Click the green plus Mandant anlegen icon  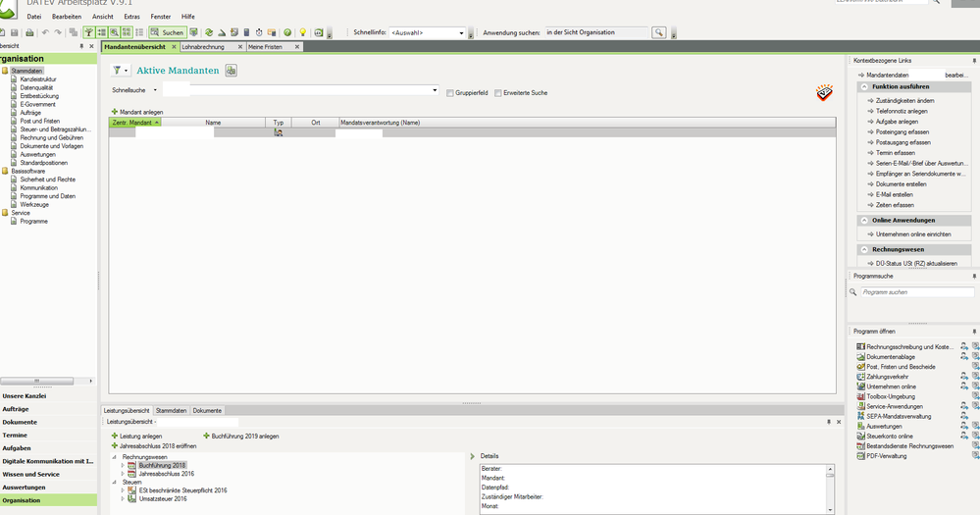pyautogui.click(x=115, y=112)
